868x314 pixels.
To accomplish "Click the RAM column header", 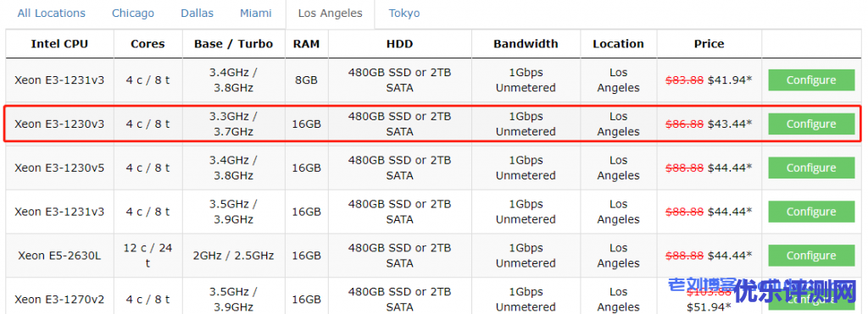I will (307, 44).
